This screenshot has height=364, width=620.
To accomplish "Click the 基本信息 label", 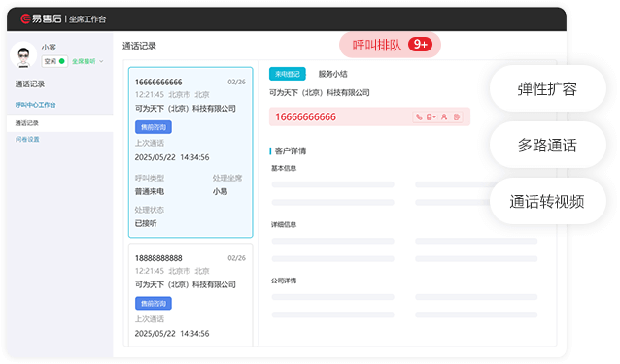I will pyautogui.click(x=284, y=169).
